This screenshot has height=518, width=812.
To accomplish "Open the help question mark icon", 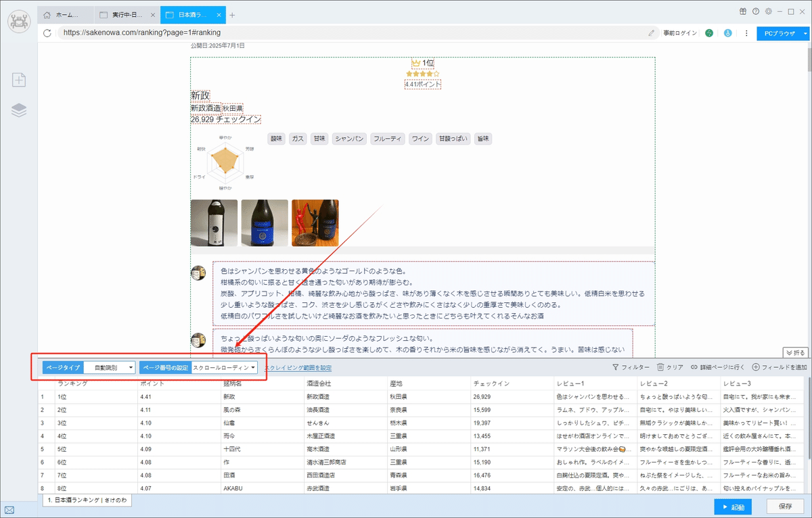I will [x=755, y=11].
